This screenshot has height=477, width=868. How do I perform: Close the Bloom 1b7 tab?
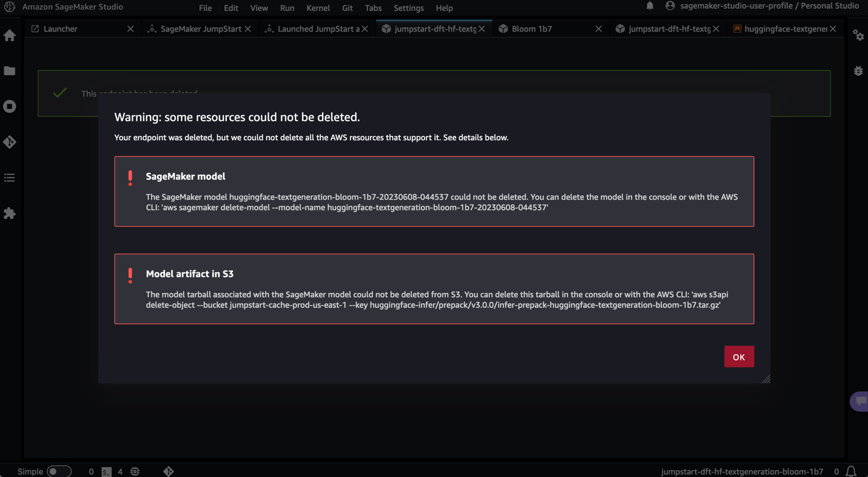point(599,29)
